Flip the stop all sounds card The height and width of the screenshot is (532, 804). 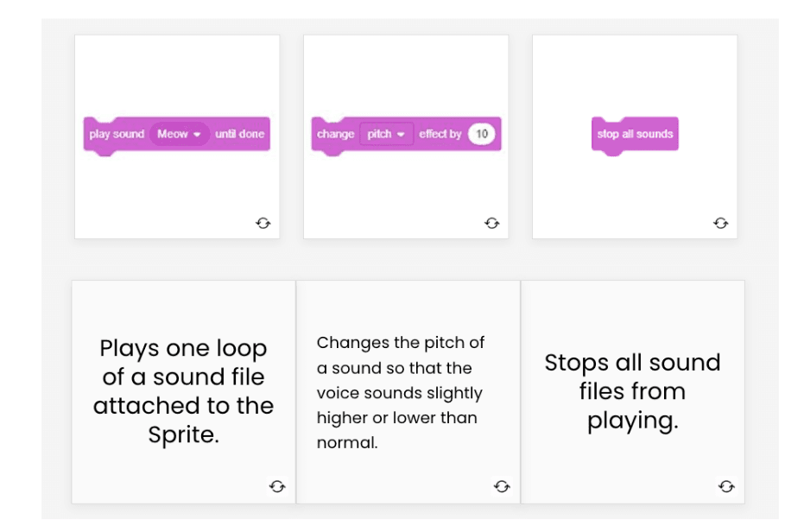point(720,223)
